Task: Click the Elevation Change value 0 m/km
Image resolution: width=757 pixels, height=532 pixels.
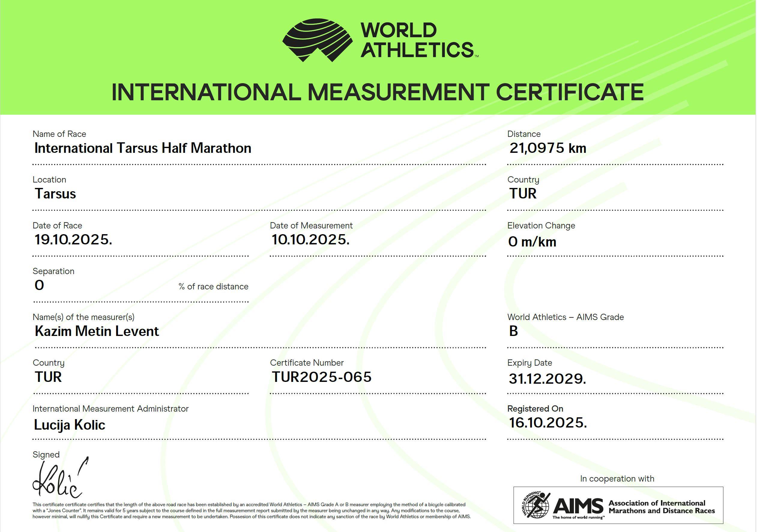Action: tap(532, 242)
